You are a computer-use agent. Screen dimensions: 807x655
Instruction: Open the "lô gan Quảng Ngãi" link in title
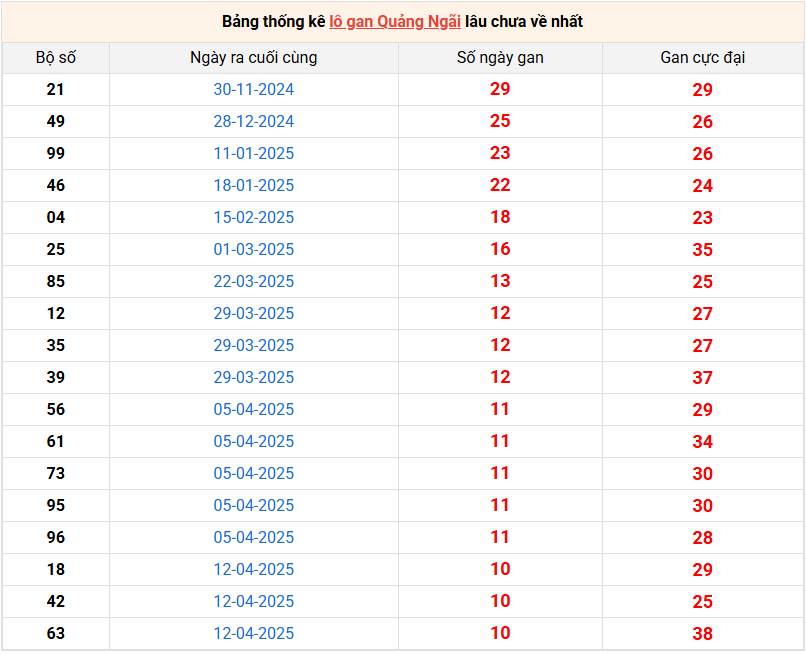point(394,22)
